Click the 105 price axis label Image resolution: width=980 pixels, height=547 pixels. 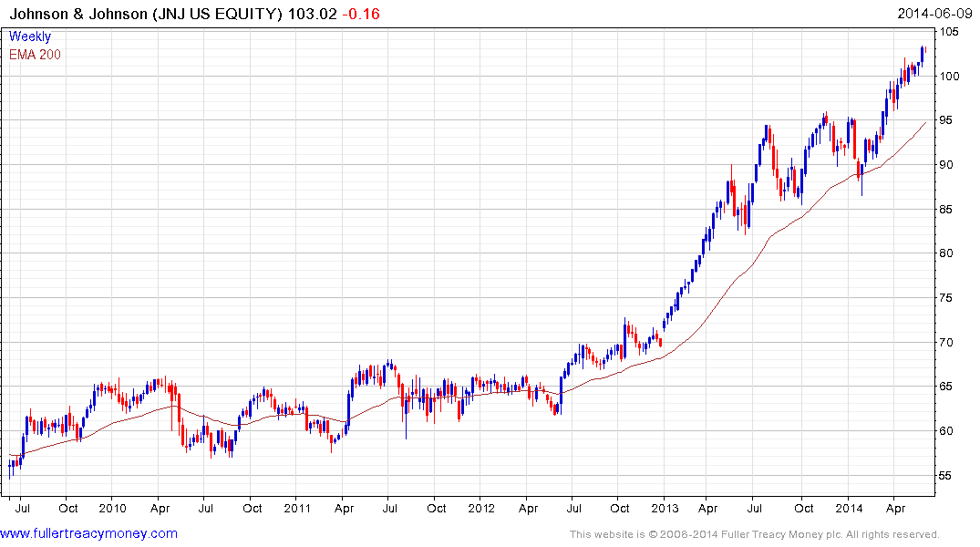coord(949,32)
